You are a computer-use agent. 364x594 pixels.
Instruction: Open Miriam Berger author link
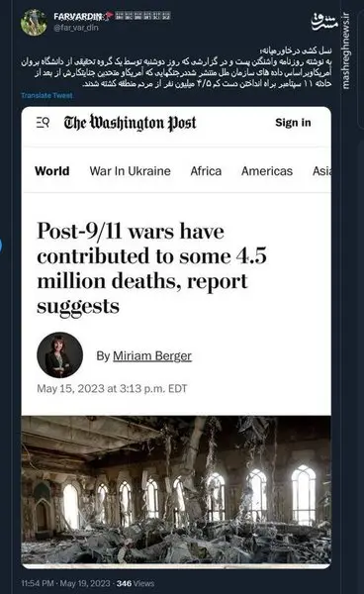click(x=152, y=355)
